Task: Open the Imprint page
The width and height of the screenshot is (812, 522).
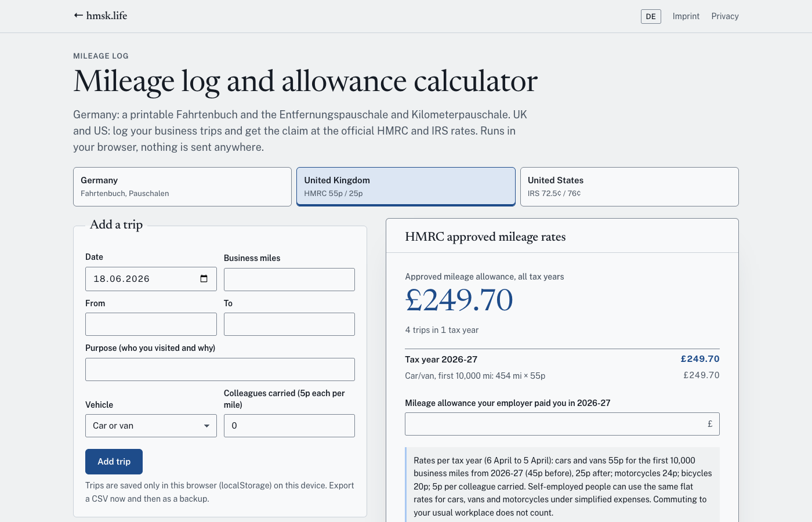Action: point(686,16)
